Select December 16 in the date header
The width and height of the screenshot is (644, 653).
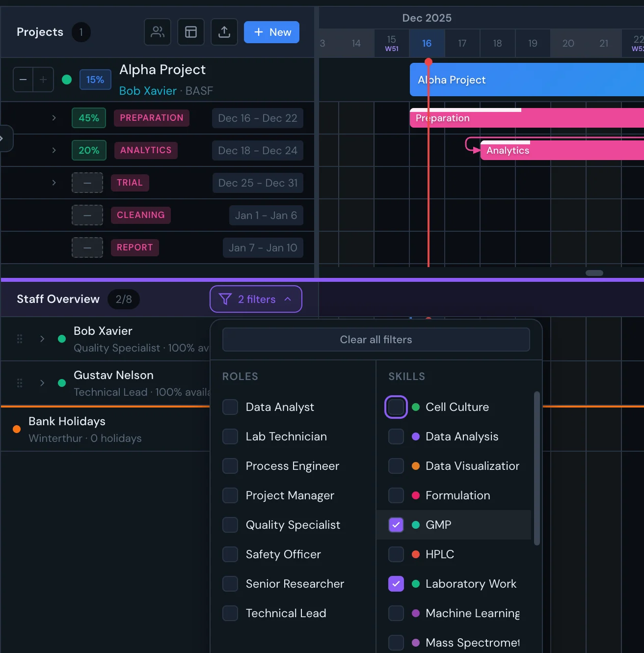point(427,43)
